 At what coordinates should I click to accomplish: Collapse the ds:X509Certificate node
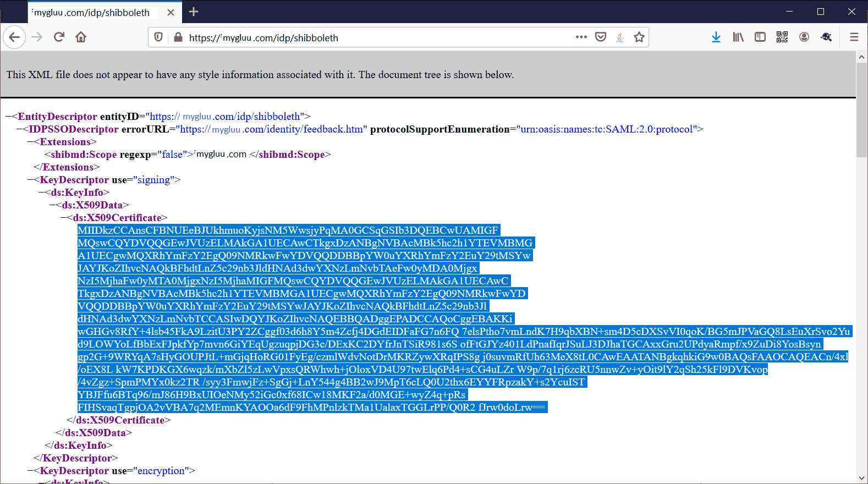click(63, 218)
